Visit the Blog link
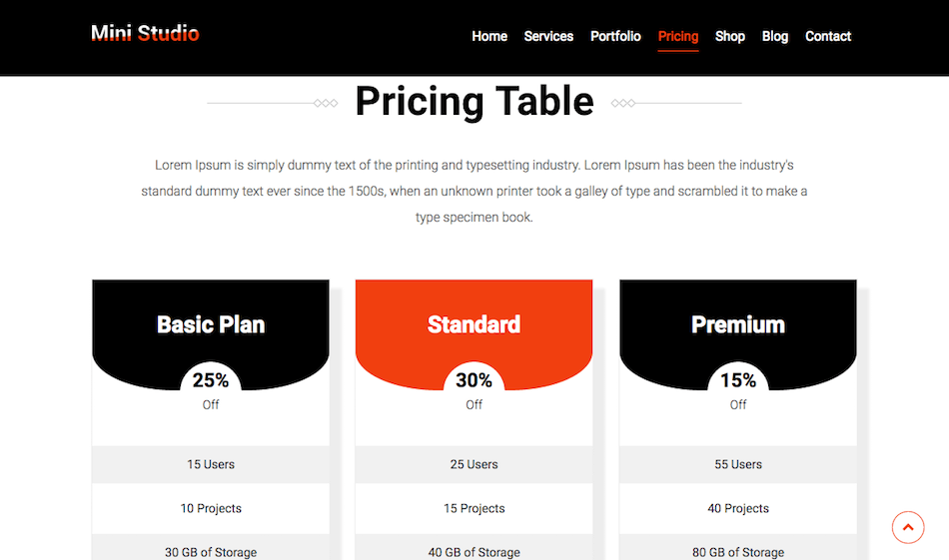 click(x=775, y=36)
